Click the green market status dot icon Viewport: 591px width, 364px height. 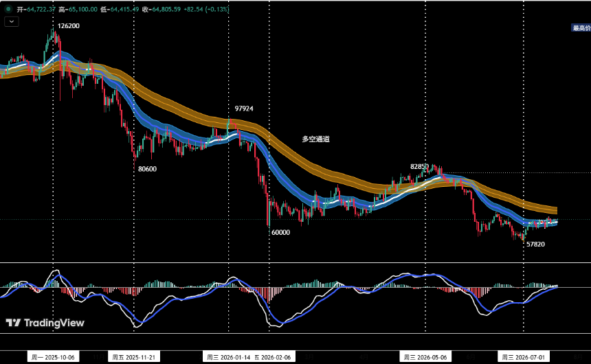tap(8, 9)
